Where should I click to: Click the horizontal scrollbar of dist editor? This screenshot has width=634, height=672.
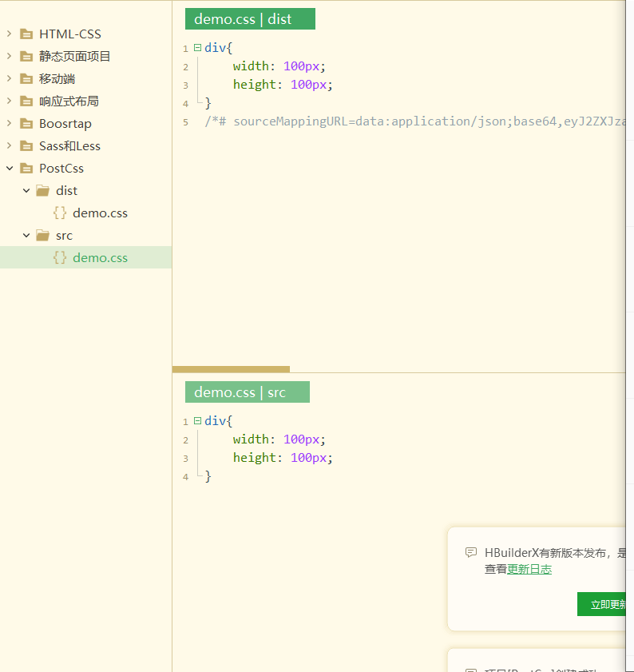[x=231, y=369]
